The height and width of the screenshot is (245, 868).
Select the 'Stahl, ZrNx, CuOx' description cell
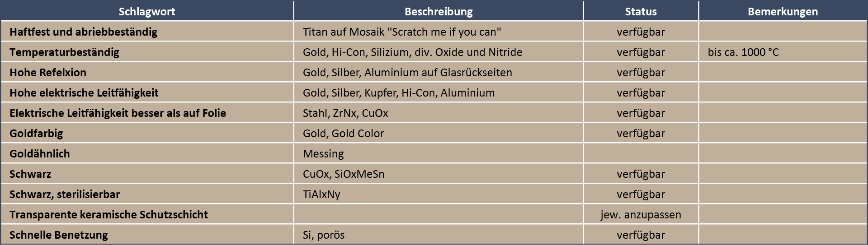439,113
